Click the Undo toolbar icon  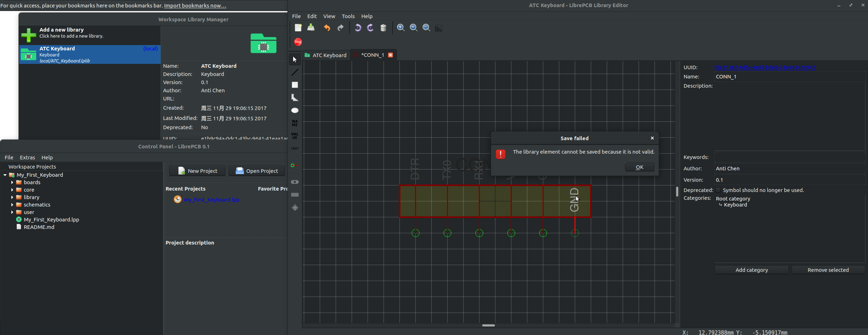coord(326,28)
